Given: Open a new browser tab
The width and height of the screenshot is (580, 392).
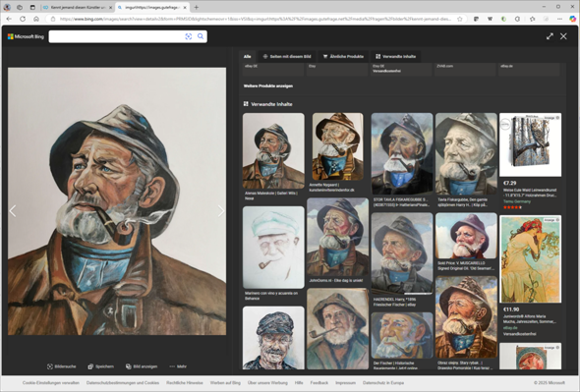Looking at the screenshot, I should tap(196, 7).
